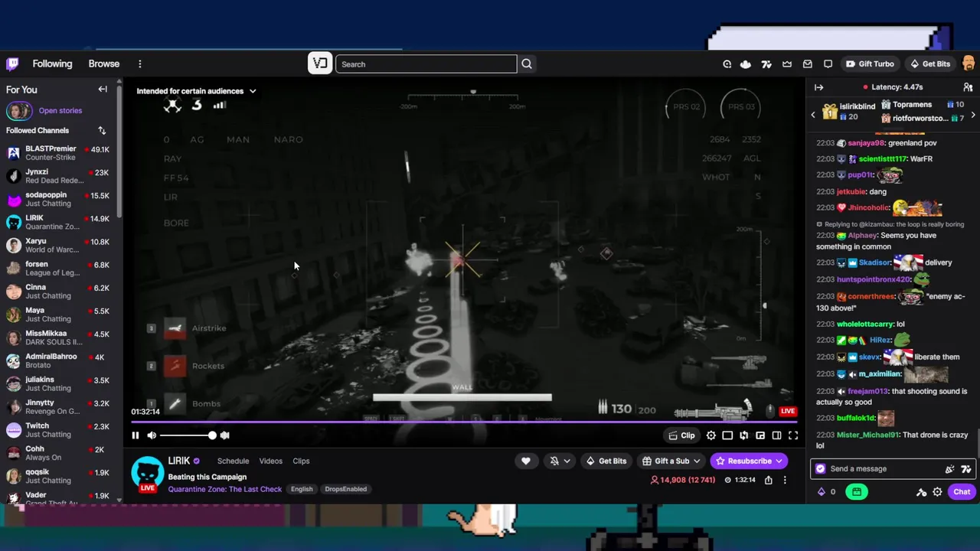Open the 7TV icon in top bar
Screen dimensions: 980x551
click(x=766, y=64)
